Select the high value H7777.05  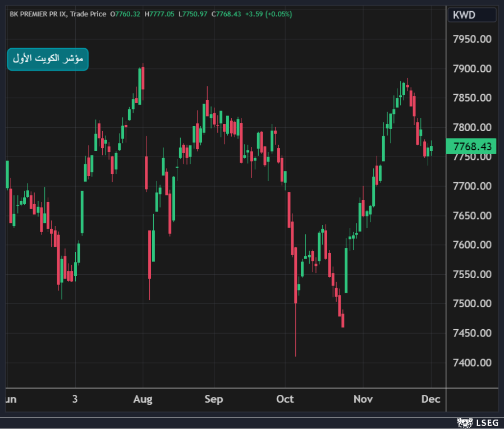[x=159, y=14]
